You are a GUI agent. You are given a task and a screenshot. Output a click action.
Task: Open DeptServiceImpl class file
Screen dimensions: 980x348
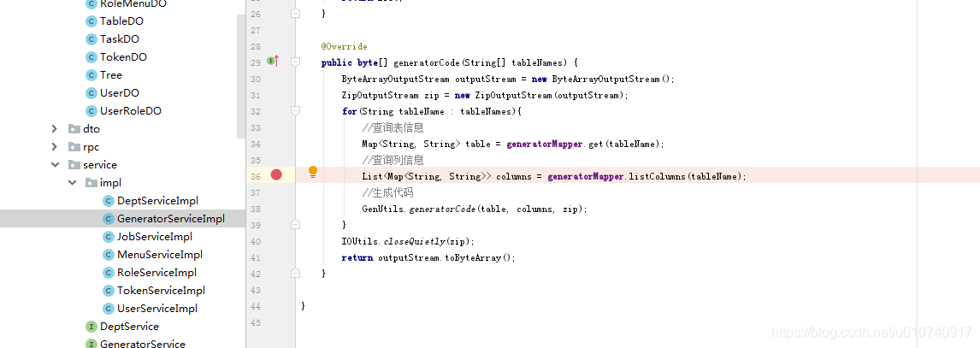pyautogui.click(x=157, y=201)
